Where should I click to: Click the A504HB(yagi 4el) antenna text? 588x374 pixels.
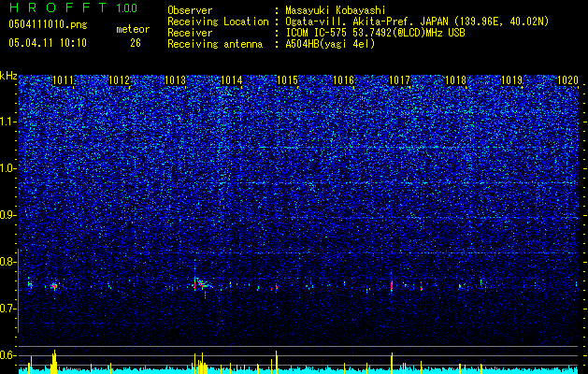pyautogui.click(x=330, y=44)
